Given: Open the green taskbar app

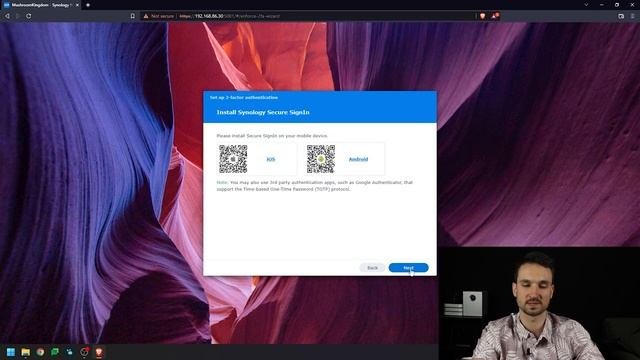Looking at the screenshot, I should click(x=55, y=352).
